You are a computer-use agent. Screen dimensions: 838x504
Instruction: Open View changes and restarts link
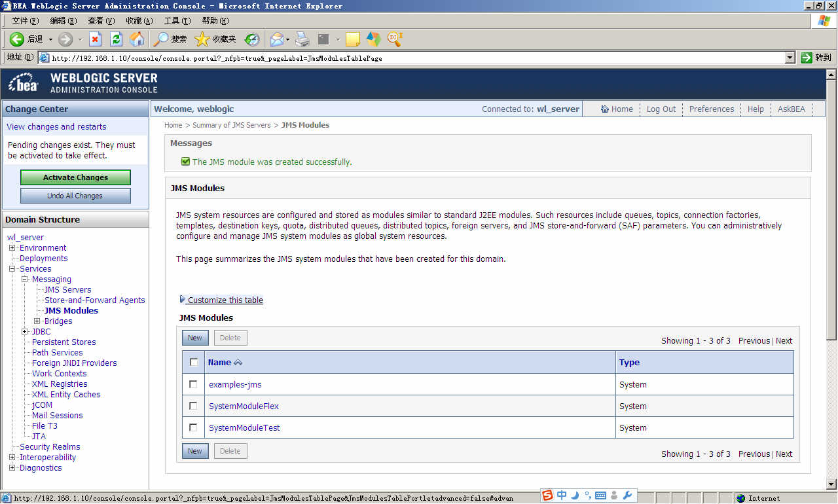coord(56,127)
